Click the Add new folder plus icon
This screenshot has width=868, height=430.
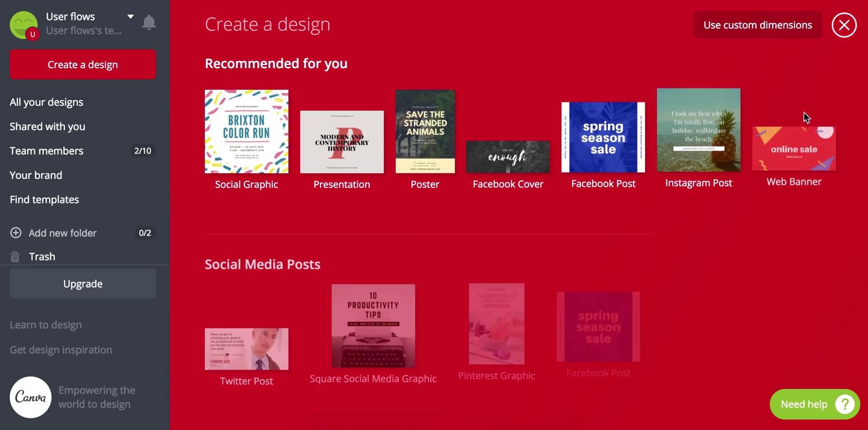pyautogui.click(x=16, y=233)
